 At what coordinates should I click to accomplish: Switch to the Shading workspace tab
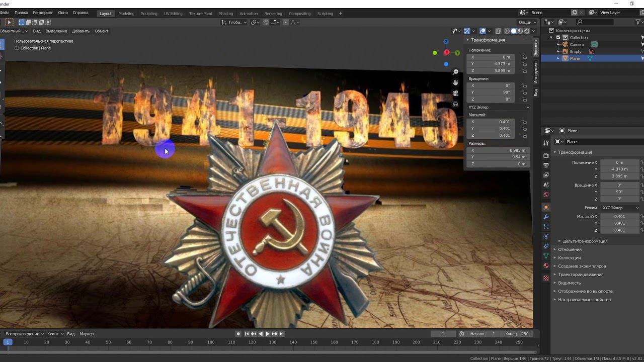pos(226,14)
